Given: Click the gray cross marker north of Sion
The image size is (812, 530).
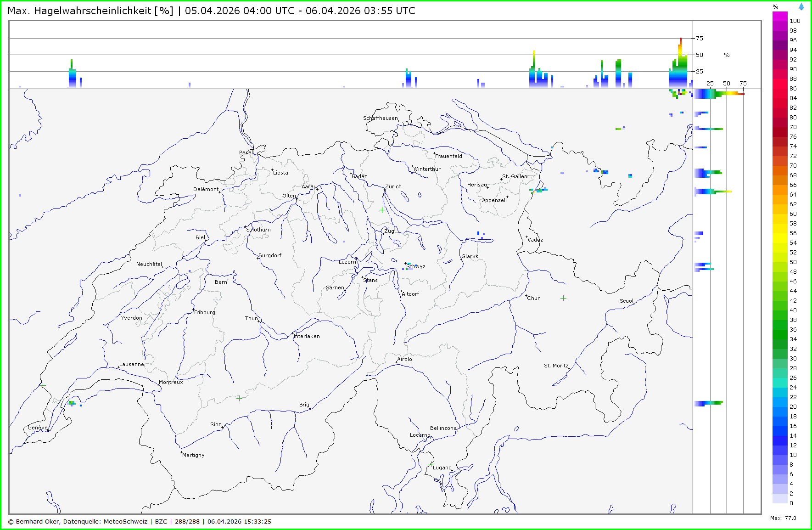Looking at the screenshot, I should tap(239, 398).
